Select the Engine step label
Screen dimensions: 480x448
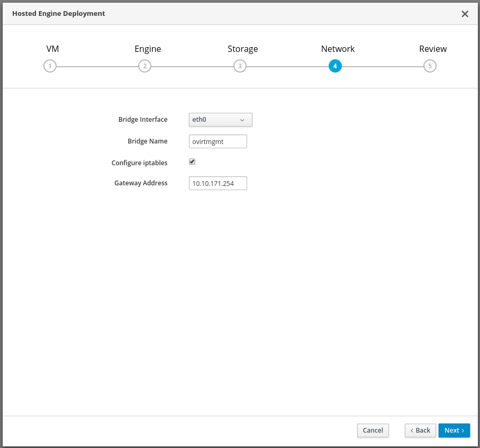(148, 49)
